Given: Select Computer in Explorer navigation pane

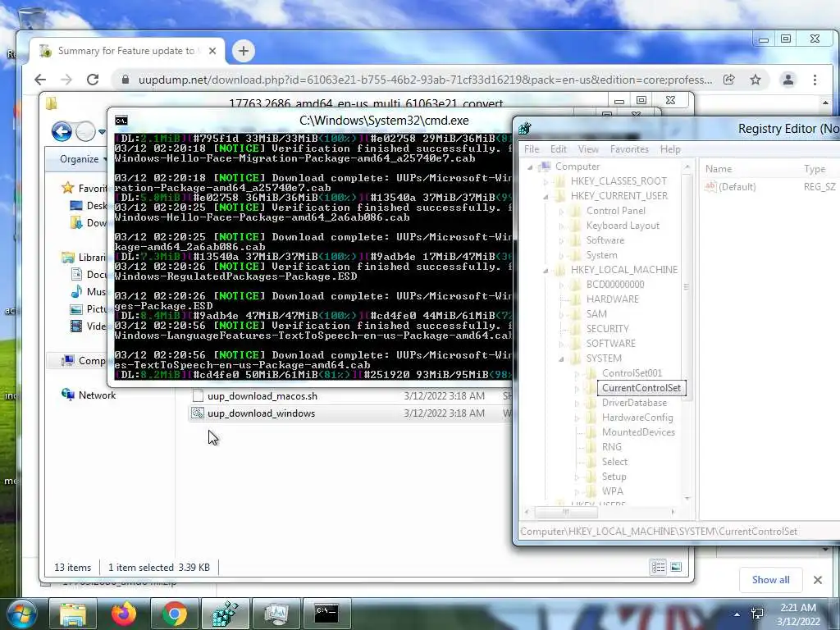Looking at the screenshot, I should point(84,361).
